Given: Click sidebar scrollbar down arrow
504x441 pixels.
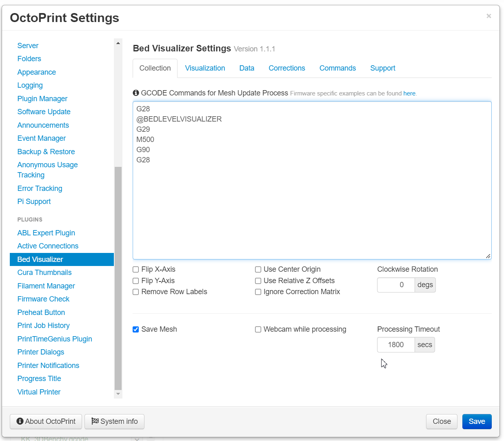Looking at the screenshot, I should point(118,394).
